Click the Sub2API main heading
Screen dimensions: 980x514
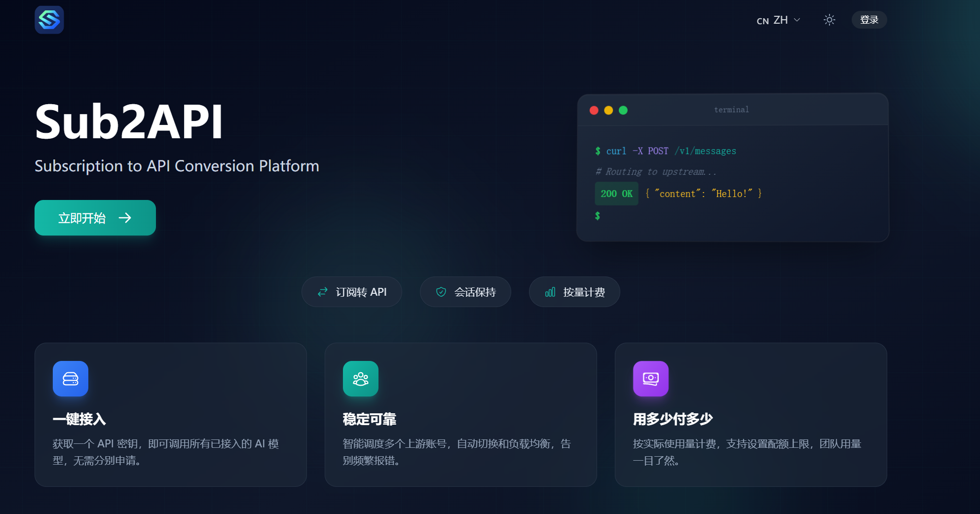click(129, 121)
